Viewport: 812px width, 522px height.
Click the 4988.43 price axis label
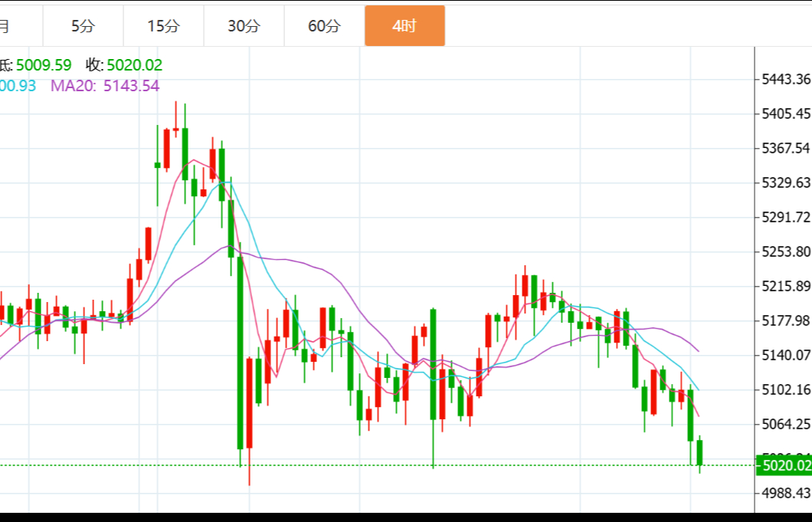point(786,493)
